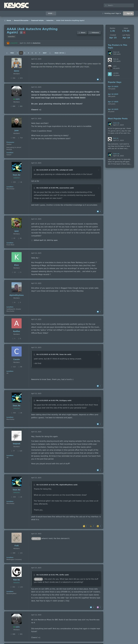Click the Sign Up button
Image resolution: width=138 pixels, height=644 pixels.
point(128,13)
